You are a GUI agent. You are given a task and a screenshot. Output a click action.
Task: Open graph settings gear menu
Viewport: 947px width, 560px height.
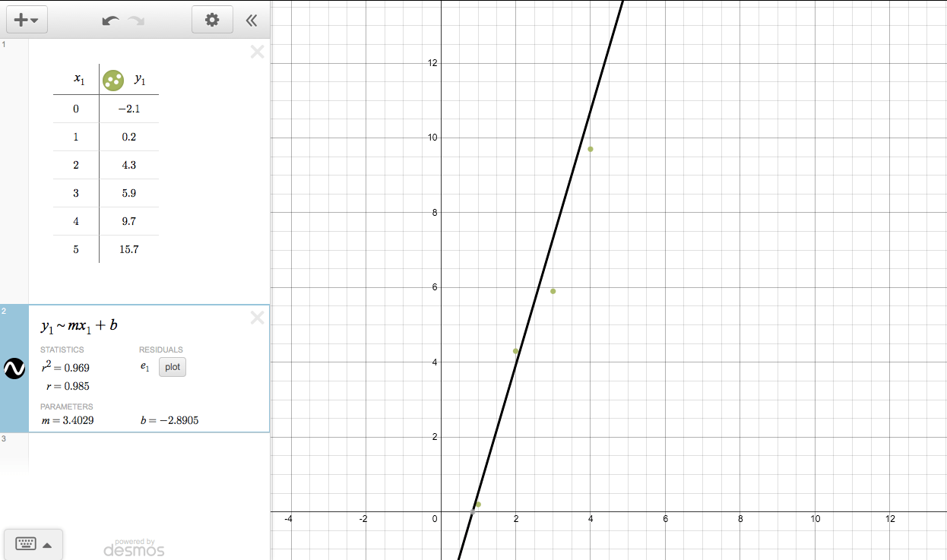click(212, 20)
